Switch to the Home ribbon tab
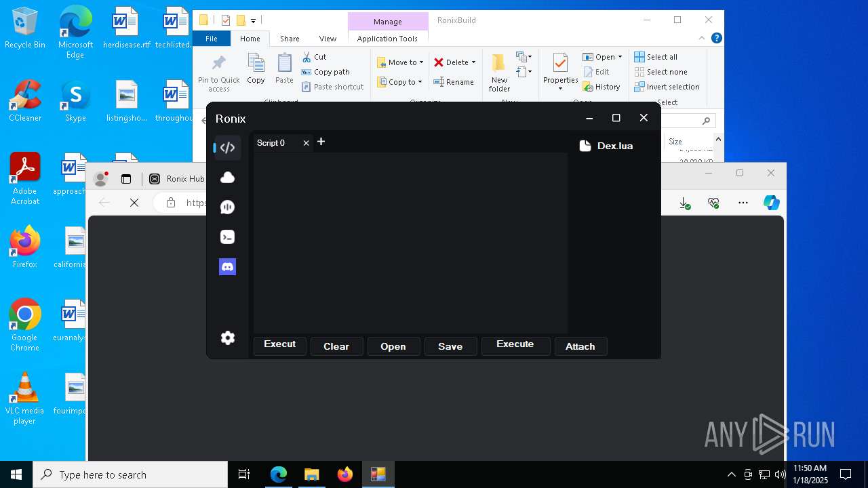This screenshot has width=868, height=488. coord(250,39)
